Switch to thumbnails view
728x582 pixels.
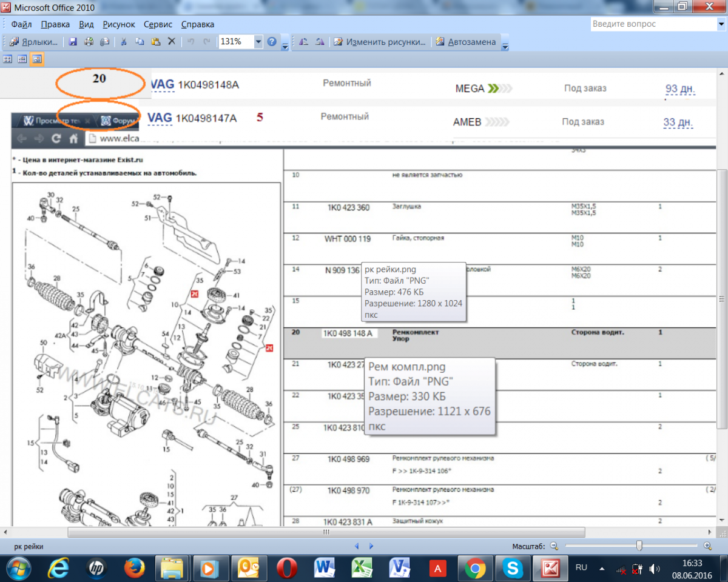pos(8,59)
